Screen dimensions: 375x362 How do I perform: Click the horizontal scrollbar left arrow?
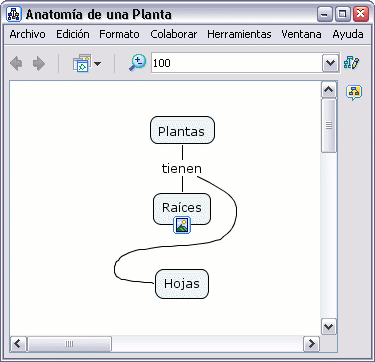pos(18,344)
